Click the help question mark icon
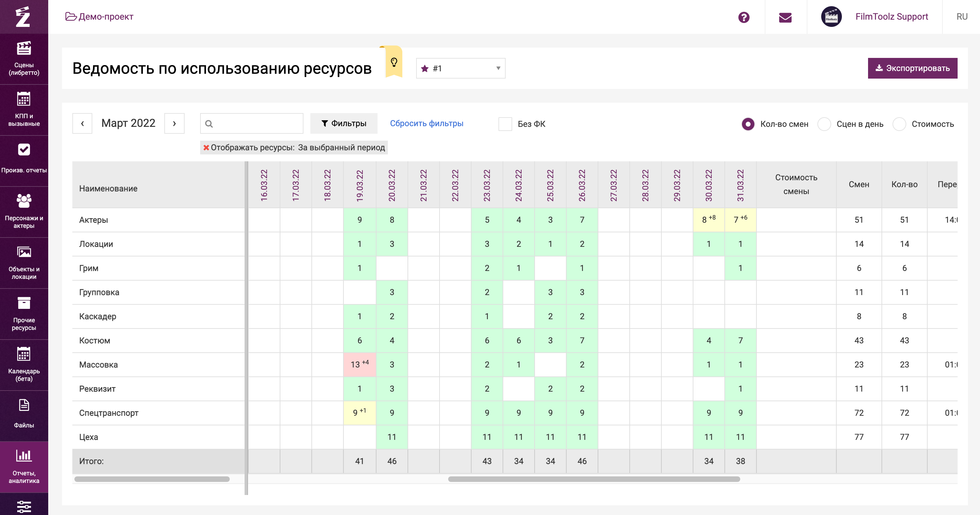The width and height of the screenshot is (980, 515). click(x=743, y=17)
